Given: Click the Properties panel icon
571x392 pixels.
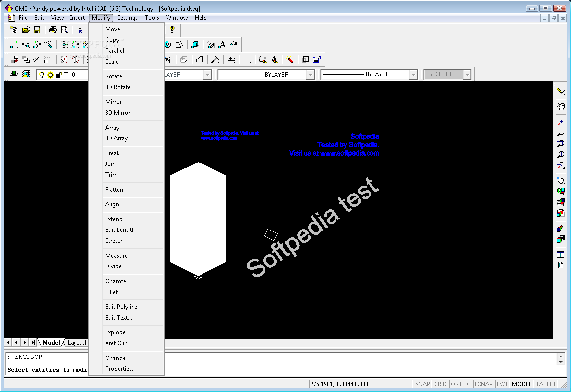Looking at the screenshot, I should (317, 59).
